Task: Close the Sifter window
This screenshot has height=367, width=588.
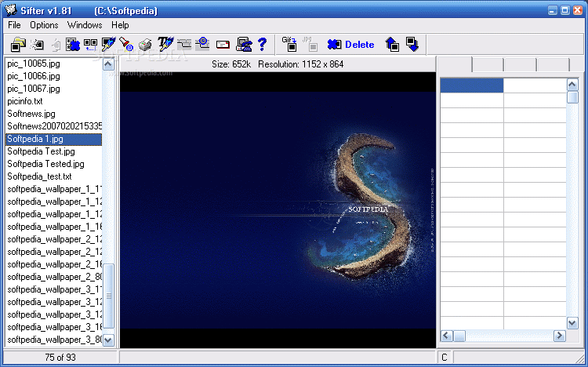Action: (x=578, y=10)
